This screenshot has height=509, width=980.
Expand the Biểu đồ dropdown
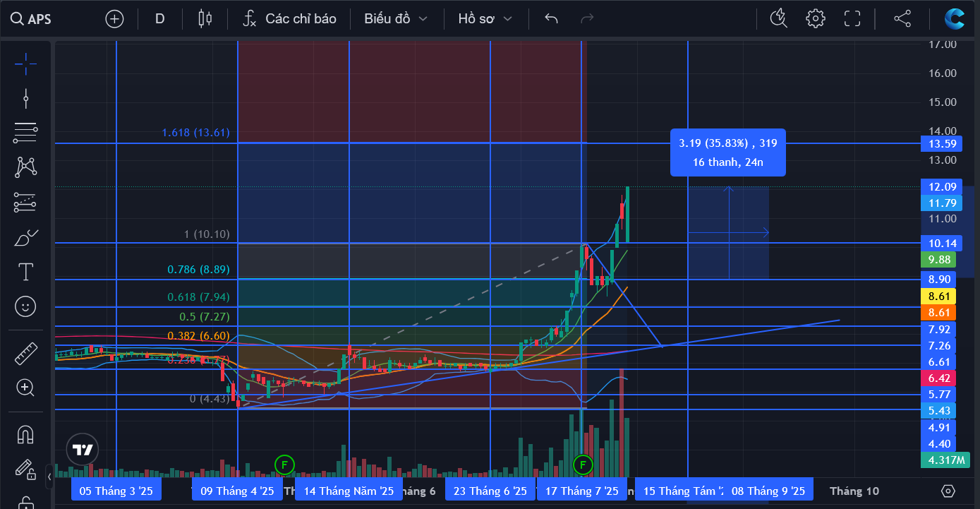(x=396, y=19)
